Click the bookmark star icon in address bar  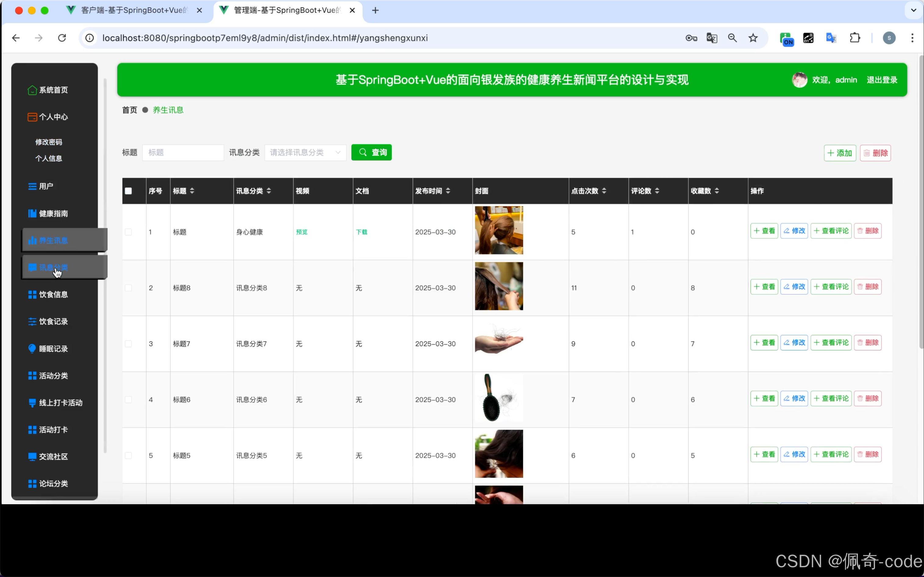(x=753, y=38)
